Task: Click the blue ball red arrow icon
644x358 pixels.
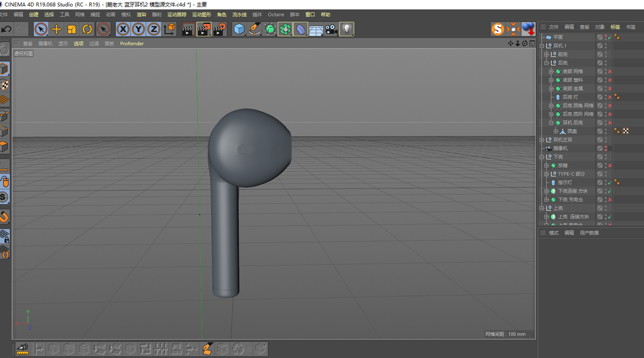Action: point(528,29)
